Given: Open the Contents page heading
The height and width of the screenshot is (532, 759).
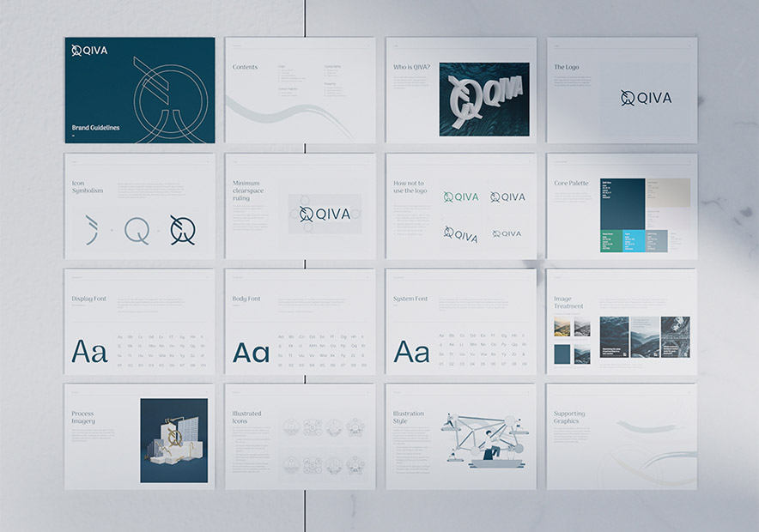Looking at the screenshot, I should pyautogui.click(x=245, y=67).
